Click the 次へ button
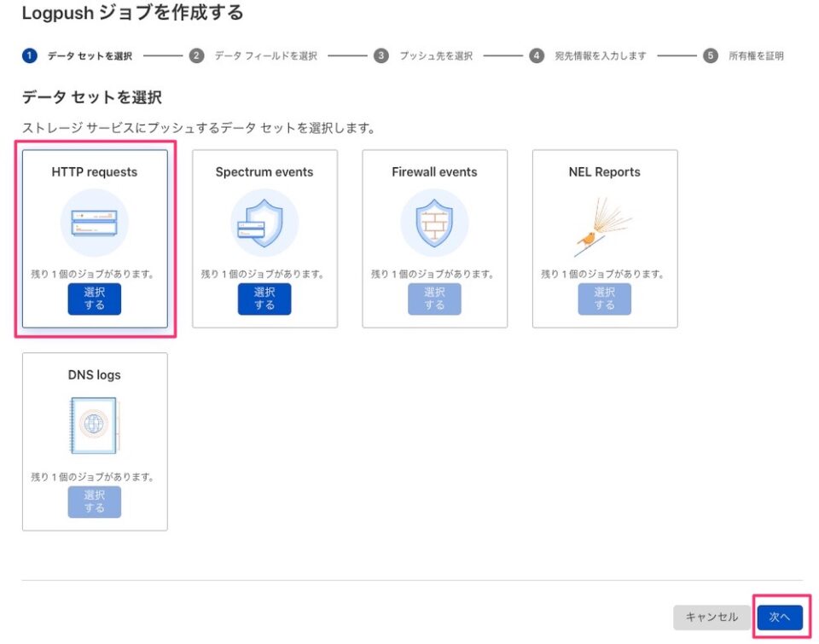Image resolution: width=819 pixels, height=644 pixels. pyautogui.click(x=780, y=617)
